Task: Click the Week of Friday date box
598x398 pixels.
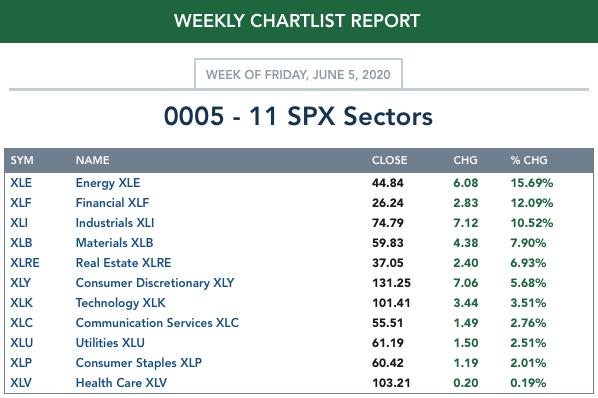Action: (298, 74)
